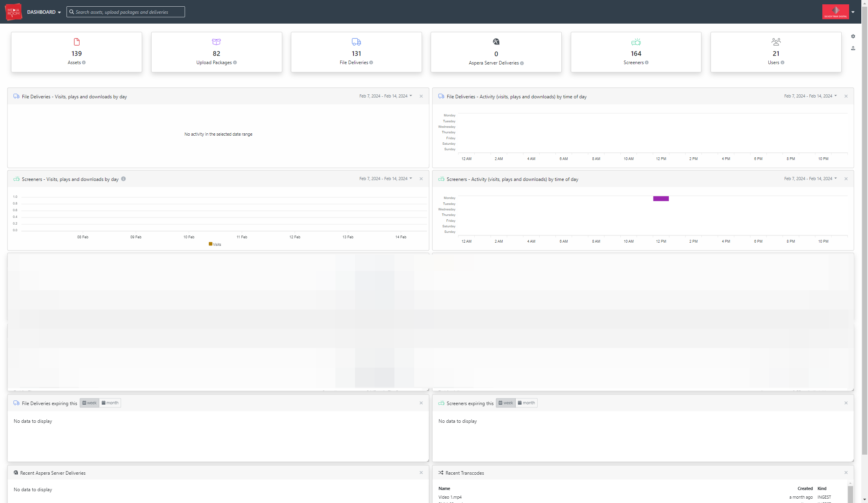Image resolution: width=868 pixels, height=503 pixels.
Task: Click purple Monday 12 PM activity block
Action: 661,199
